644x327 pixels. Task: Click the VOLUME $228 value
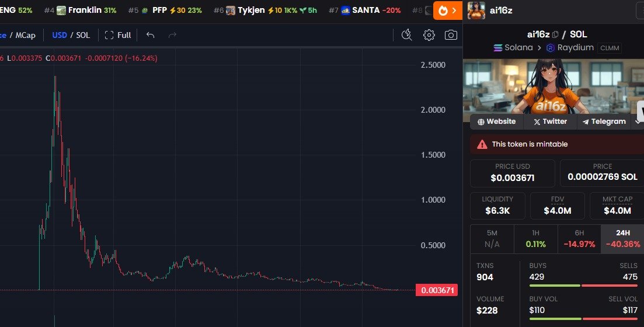point(487,311)
